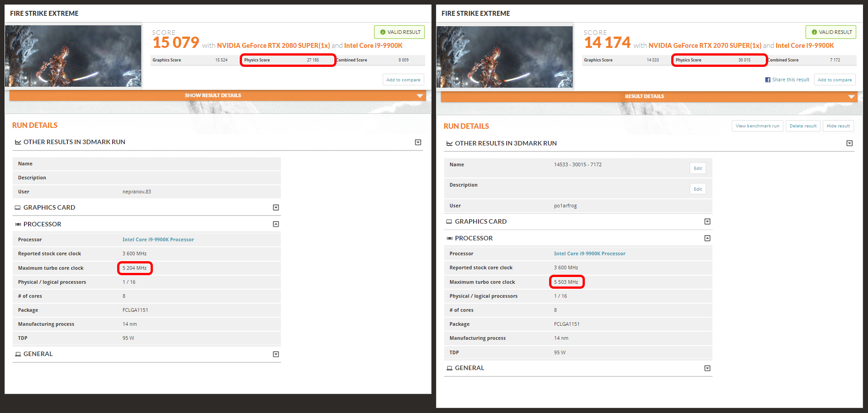The height and width of the screenshot is (413, 868).
Task: Click the Graphics Card section icon on RTX 2080 page
Action: pos(18,207)
